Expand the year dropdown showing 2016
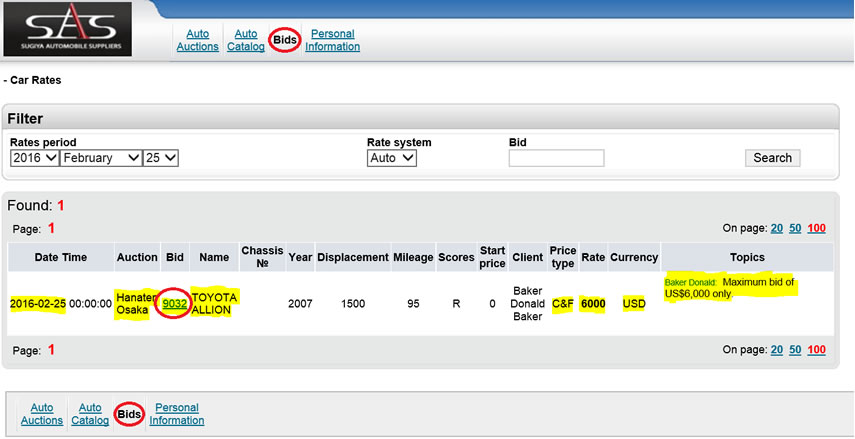Image resolution: width=855 pixels, height=439 pixels. coord(34,158)
